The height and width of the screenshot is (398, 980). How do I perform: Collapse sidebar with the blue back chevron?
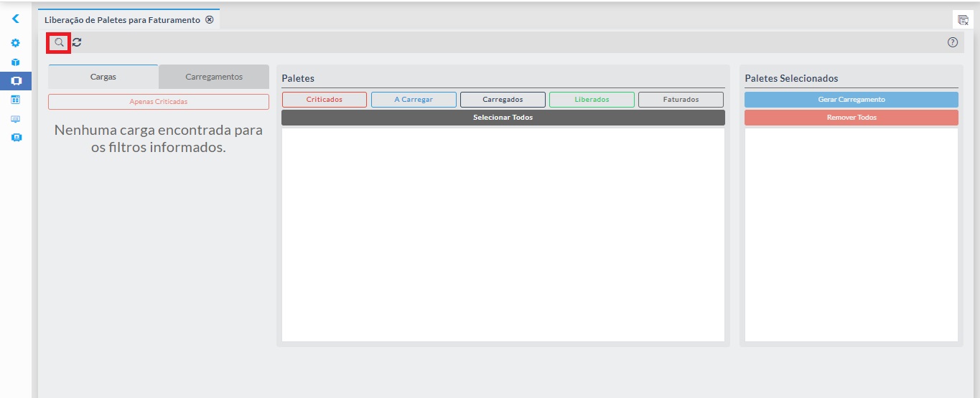16,19
